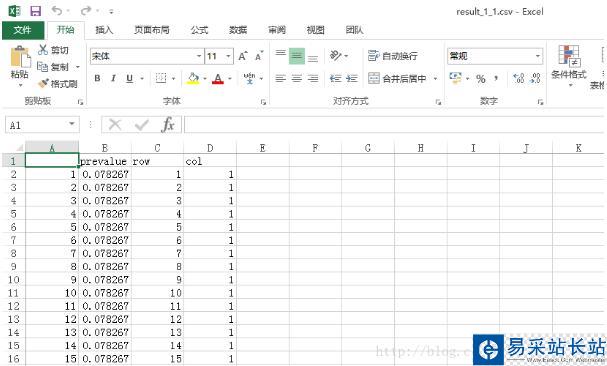Viewport: 607px width, 366px height.
Task: Click the Cut scissors icon
Action: [x=43, y=50]
